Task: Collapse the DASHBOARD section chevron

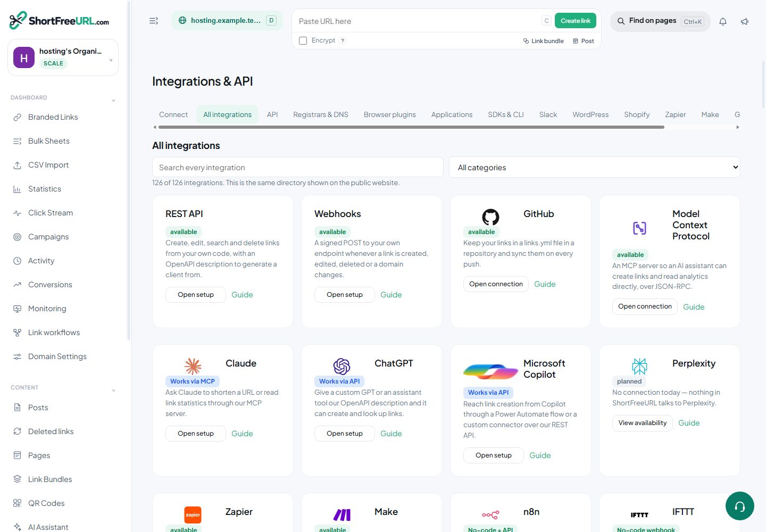Action: 113,100
